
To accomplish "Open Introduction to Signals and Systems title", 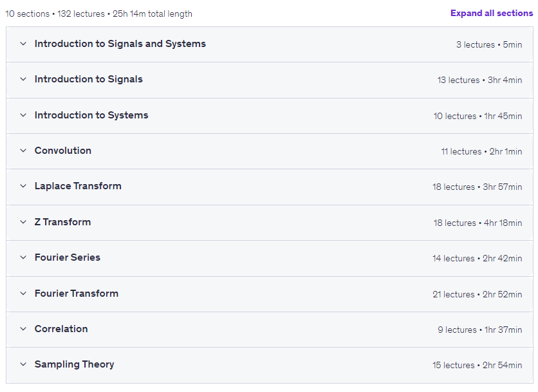I will 120,44.
